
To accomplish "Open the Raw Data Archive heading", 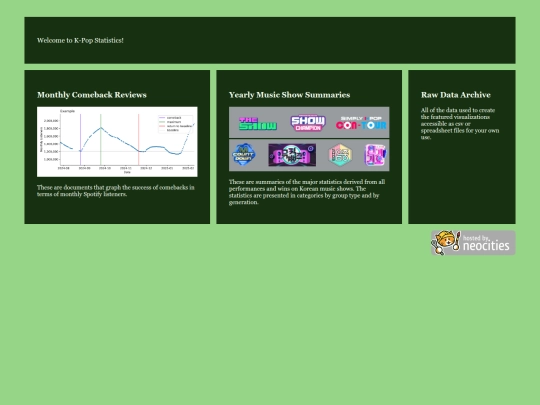I will pos(456,95).
